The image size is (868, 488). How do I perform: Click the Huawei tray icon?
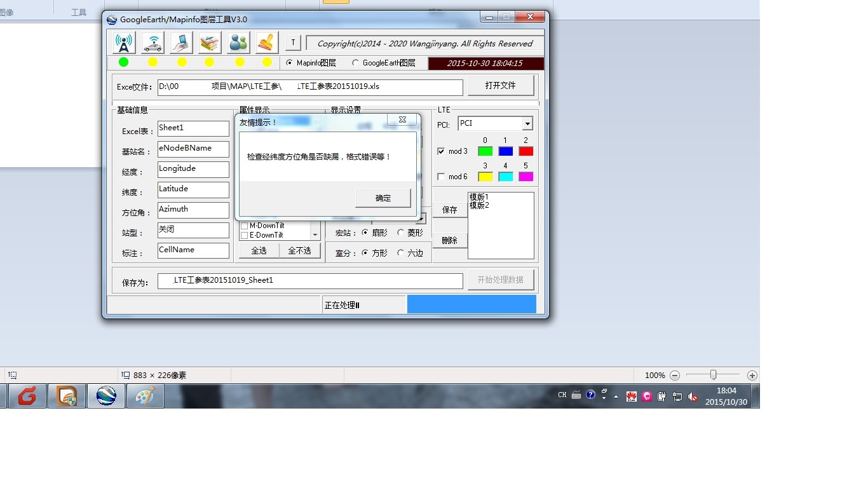point(632,396)
